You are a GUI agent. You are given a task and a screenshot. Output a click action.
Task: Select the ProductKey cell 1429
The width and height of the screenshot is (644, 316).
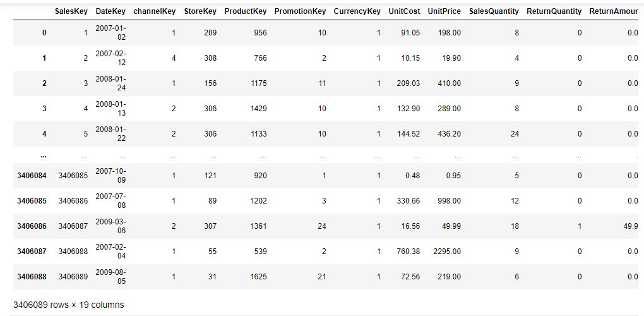(258, 109)
